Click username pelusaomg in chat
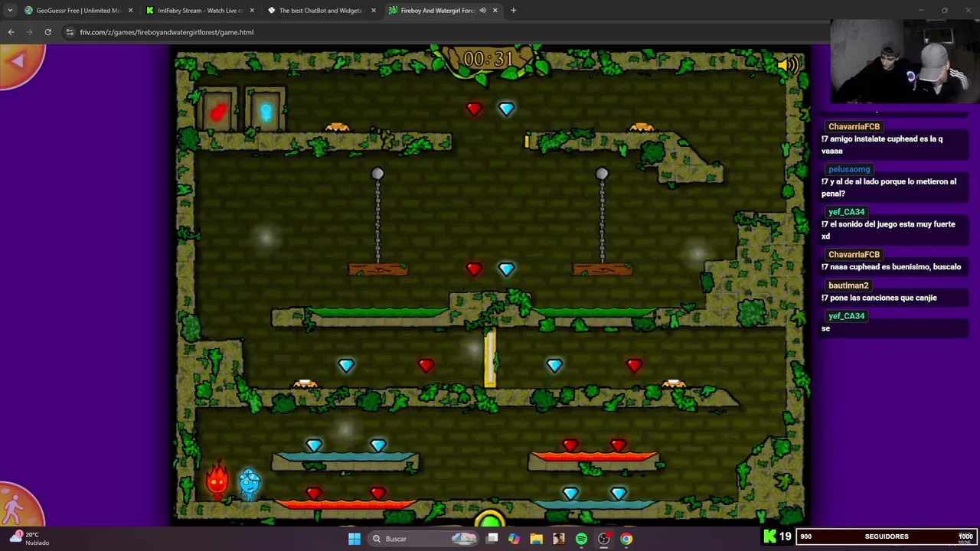 point(849,169)
